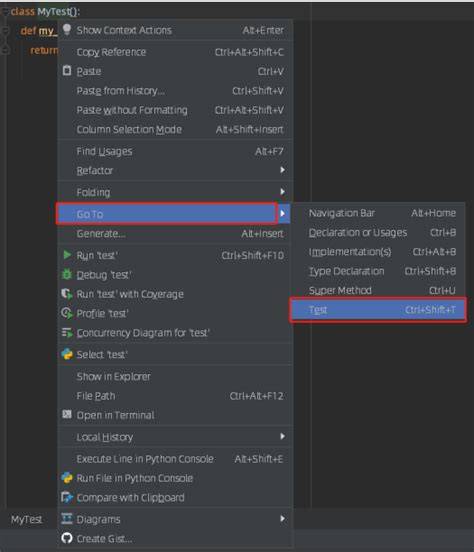The image size is (474, 552).
Task: Open the Diagrams submenu arrow
Action: pyautogui.click(x=282, y=519)
